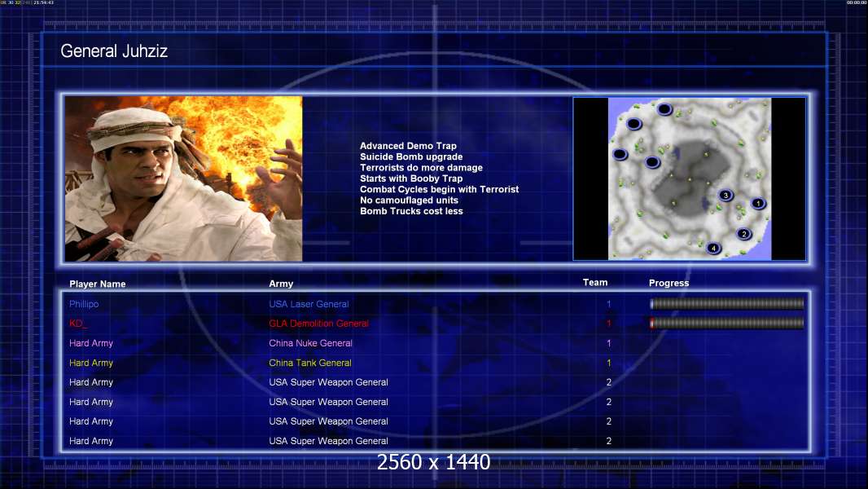Choose start position marker 4 on the minimap
The width and height of the screenshot is (868, 489).
coord(713,248)
